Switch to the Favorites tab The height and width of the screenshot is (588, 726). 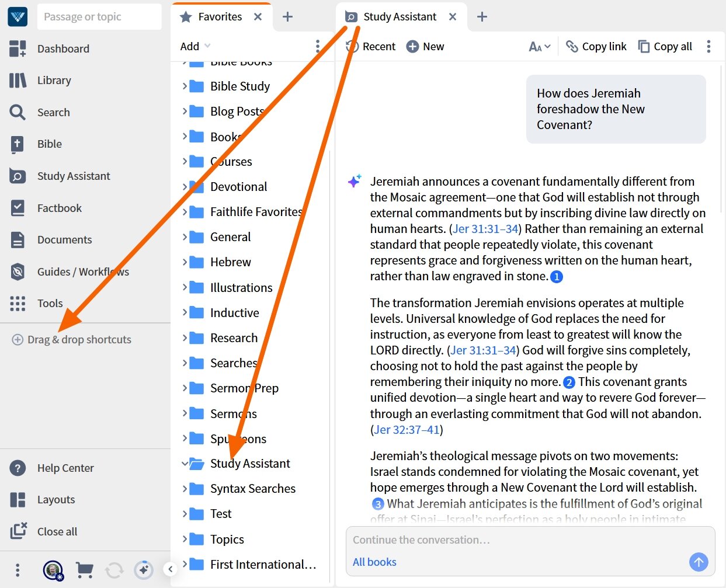pos(211,17)
